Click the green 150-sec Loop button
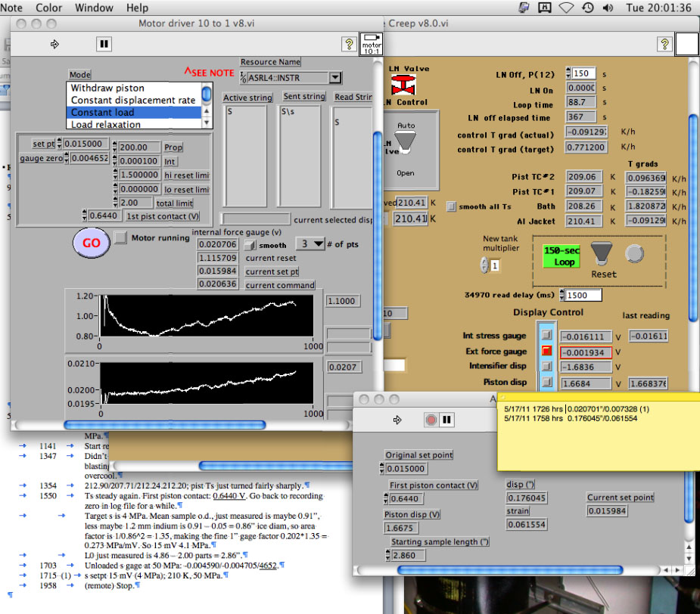 [561, 256]
